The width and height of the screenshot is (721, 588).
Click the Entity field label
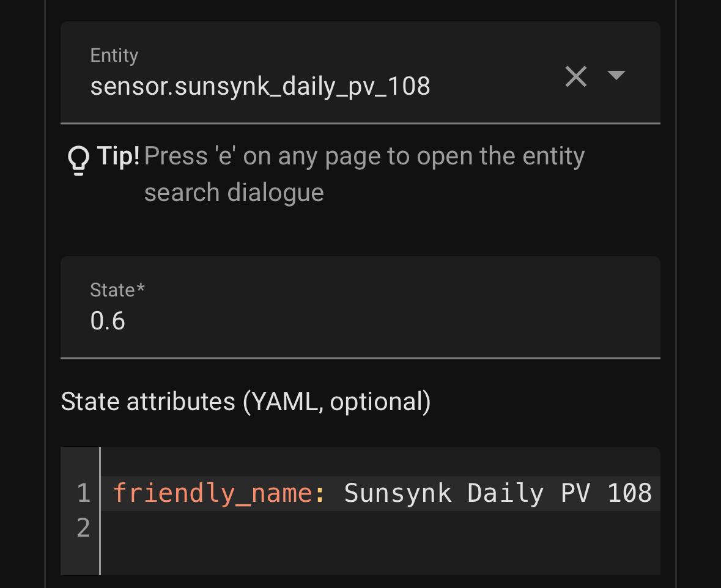pyautogui.click(x=114, y=56)
